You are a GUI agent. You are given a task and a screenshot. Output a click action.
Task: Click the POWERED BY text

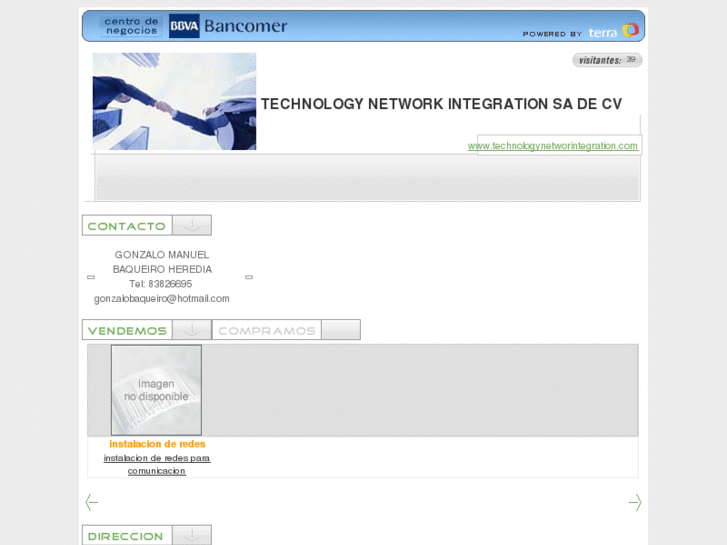(x=552, y=34)
